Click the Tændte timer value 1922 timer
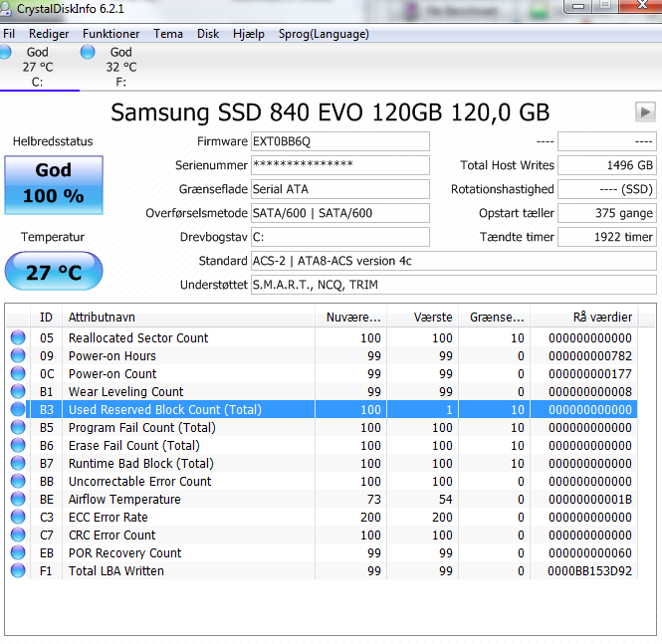Screen dimensions: 662x644 [607, 237]
